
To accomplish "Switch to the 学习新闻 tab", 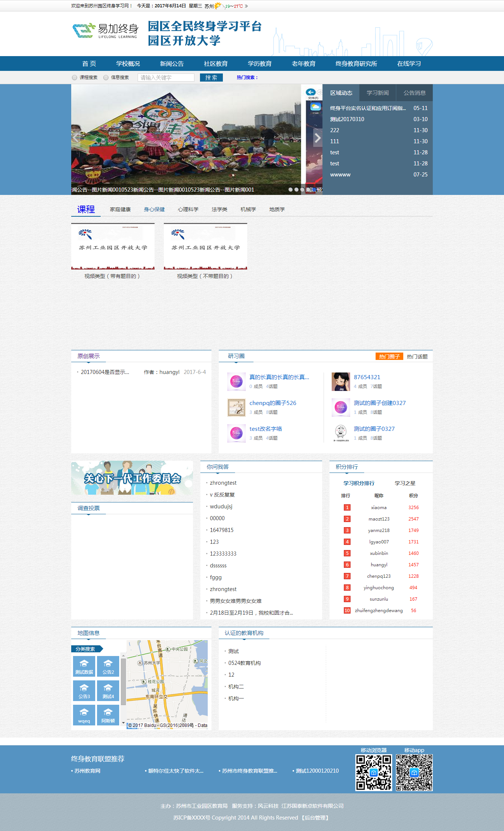I will [x=377, y=93].
